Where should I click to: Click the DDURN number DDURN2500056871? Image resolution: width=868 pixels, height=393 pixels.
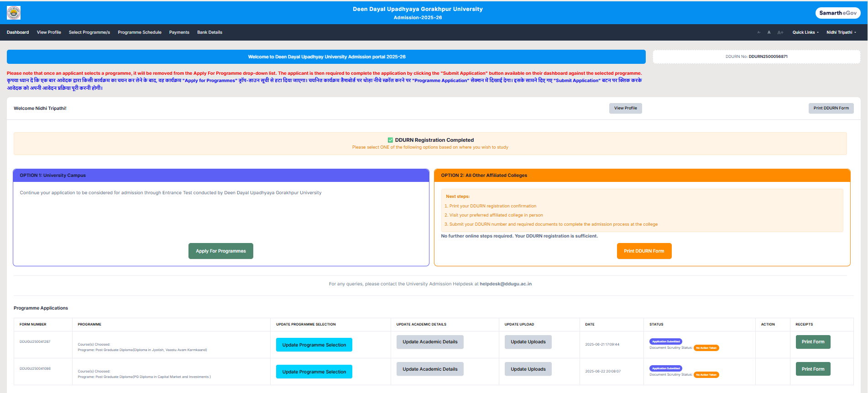click(768, 57)
